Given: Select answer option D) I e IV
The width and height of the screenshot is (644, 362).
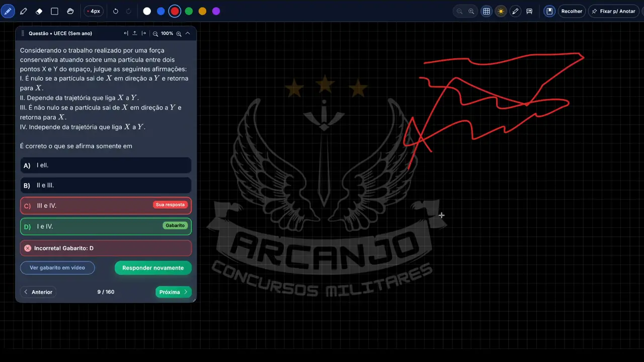Looking at the screenshot, I should (106, 226).
